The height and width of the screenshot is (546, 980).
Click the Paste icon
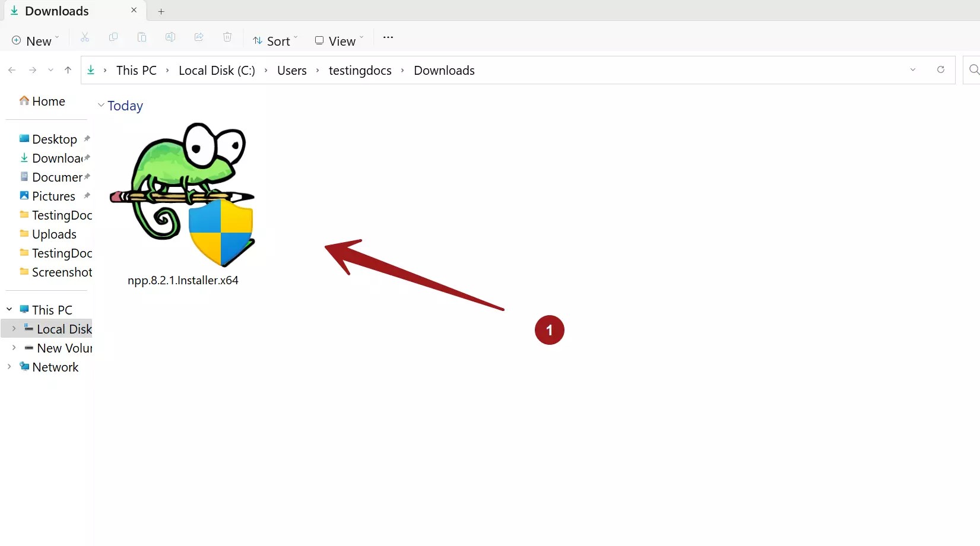pyautogui.click(x=142, y=37)
